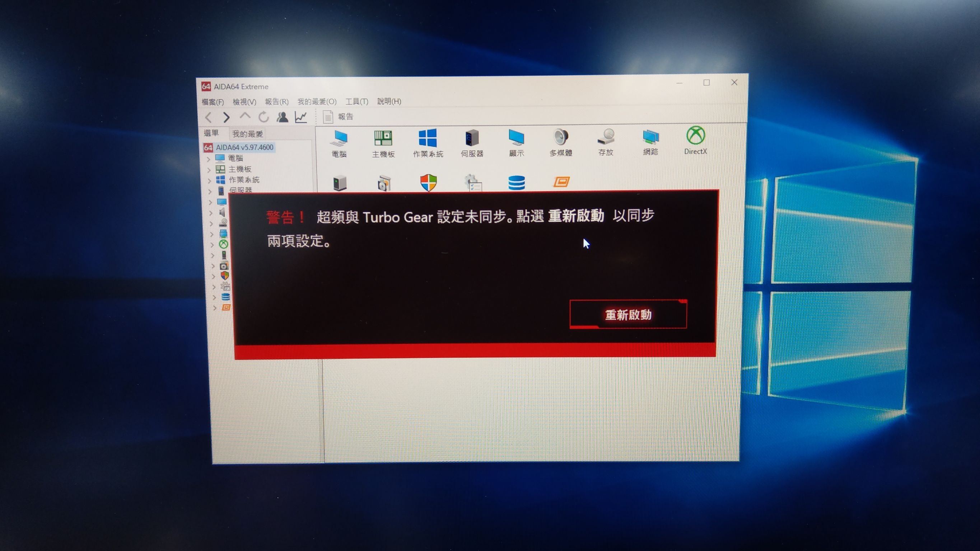Refresh the page with the circular arrow icon

pyautogui.click(x=263, y=117)
